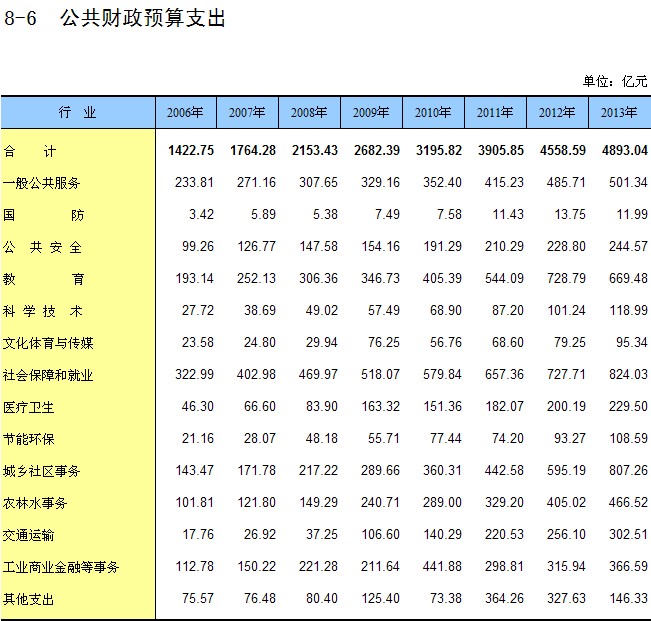651x621 pixels.
Task: Select the 工业商业金融等事务 row label
Action: point(61,567)
